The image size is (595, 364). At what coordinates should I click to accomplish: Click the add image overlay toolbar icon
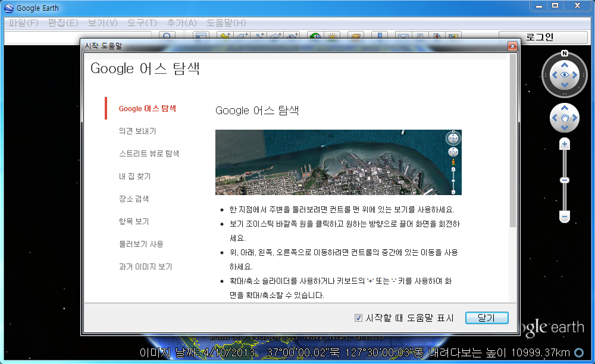276,36
